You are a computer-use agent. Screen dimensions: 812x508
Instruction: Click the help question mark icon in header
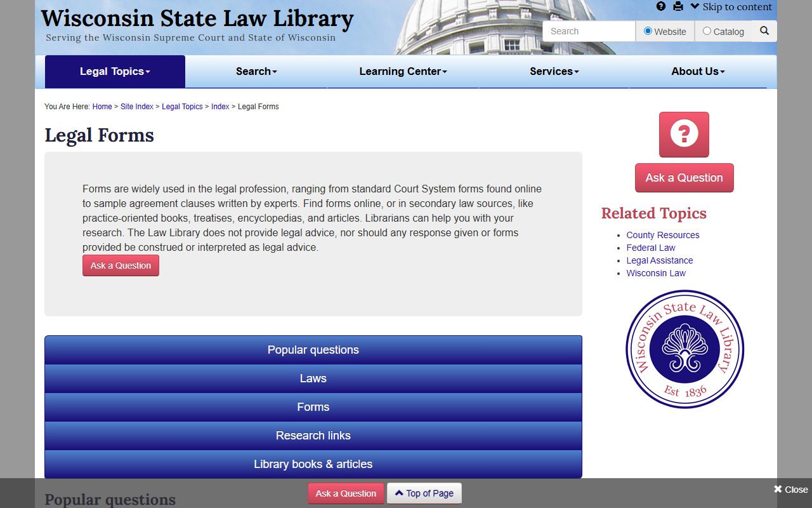click(661, 6)
